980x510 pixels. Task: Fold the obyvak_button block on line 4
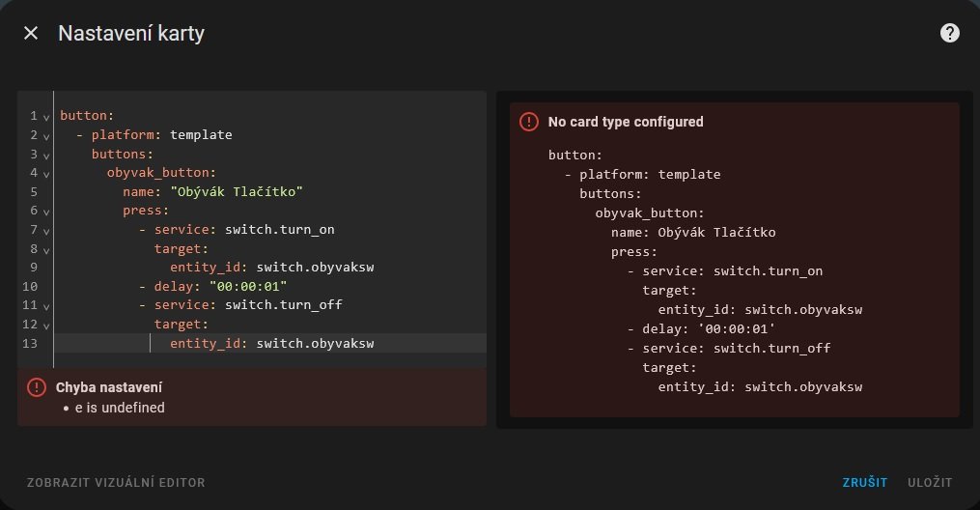coord(46,174)
